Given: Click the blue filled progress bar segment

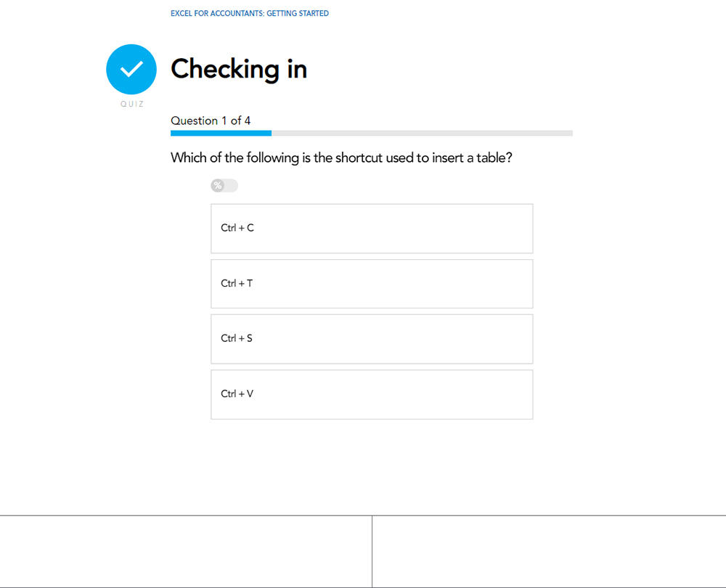Looking at the screenshot, I should (x=221, y=134).
